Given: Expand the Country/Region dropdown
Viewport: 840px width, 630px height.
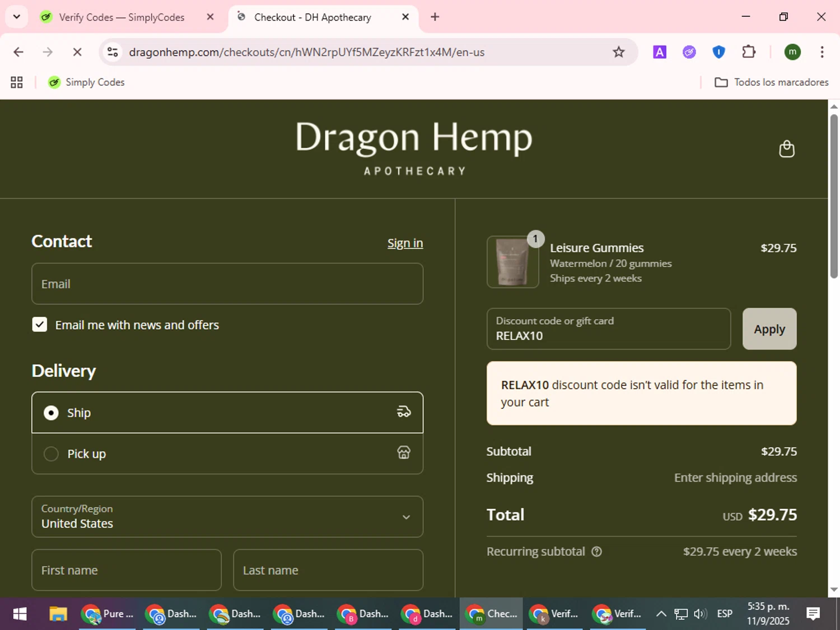Looking at the screenshot, I should [x=227, y=516].
